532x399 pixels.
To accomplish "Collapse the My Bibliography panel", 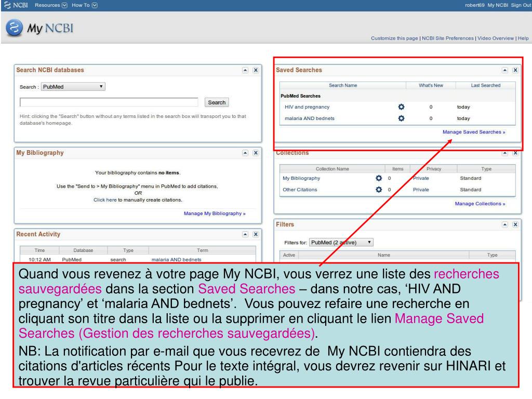I will [x=245, y=153].
